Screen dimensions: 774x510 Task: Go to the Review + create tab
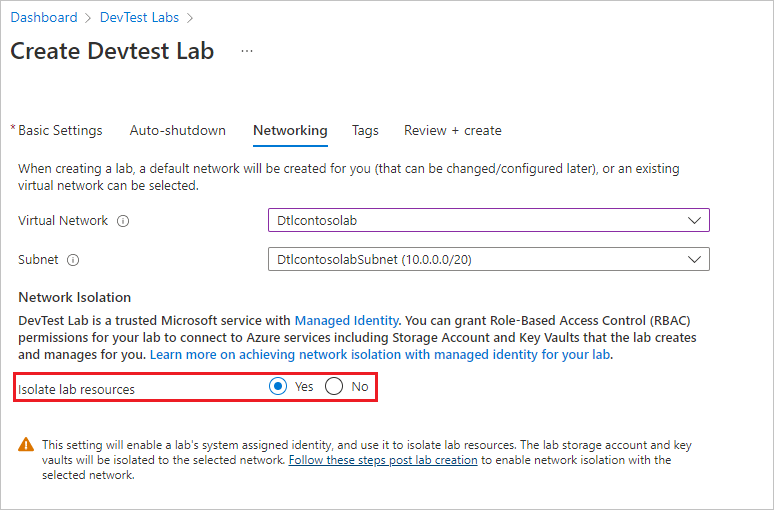point(453,130)
